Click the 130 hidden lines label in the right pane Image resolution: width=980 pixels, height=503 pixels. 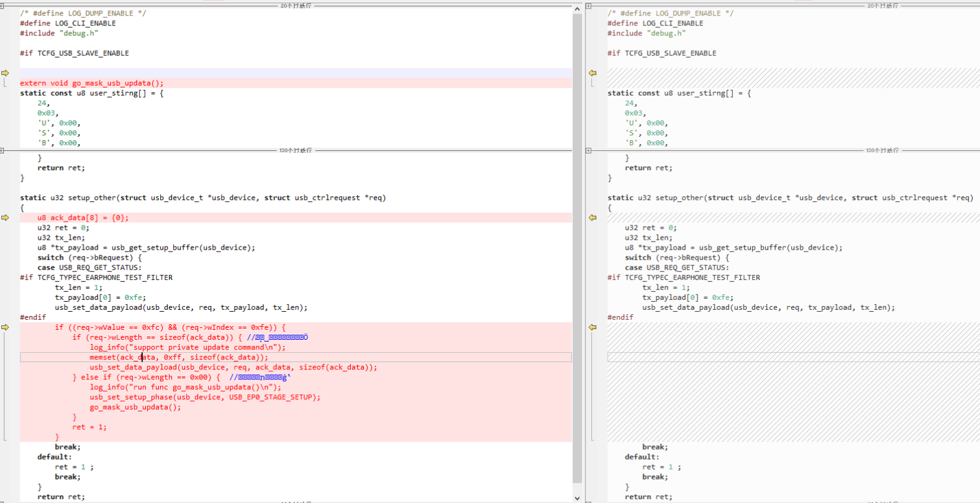click(x=882, y=150)
